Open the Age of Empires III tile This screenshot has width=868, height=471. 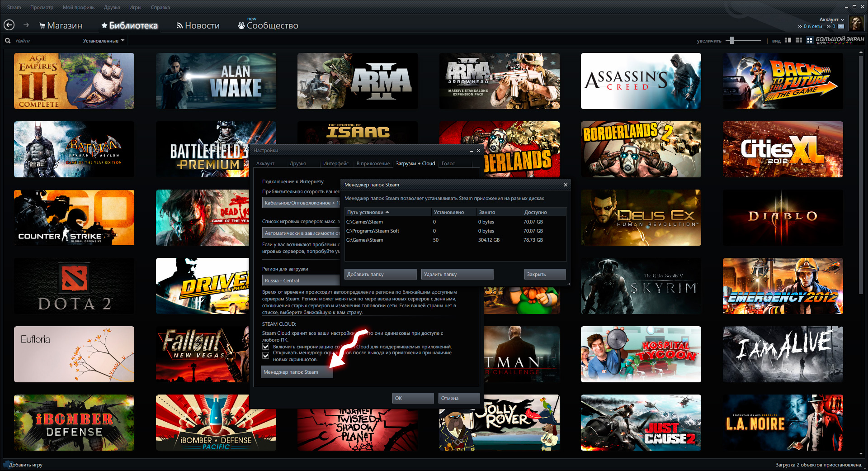click(x=74, y=81)
